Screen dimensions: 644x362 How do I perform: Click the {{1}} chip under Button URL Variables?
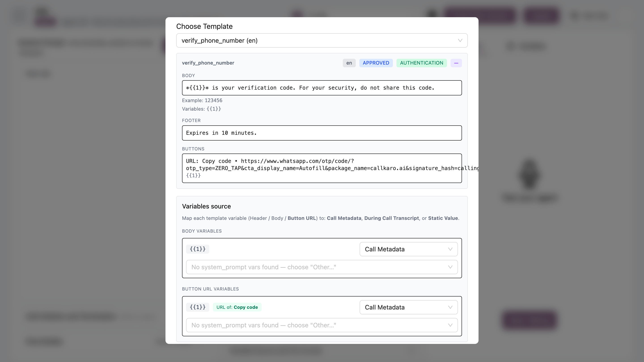[197, 307]
